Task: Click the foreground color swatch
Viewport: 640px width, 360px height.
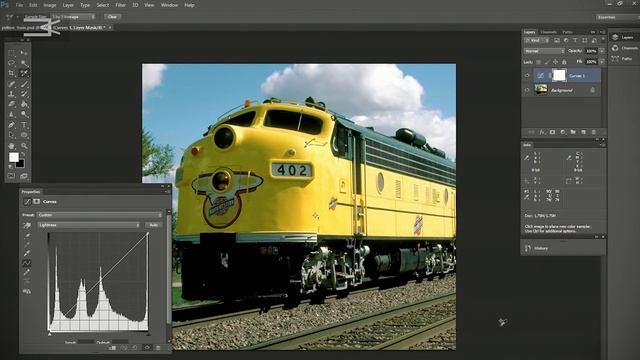Action: (x=13, y=157)
